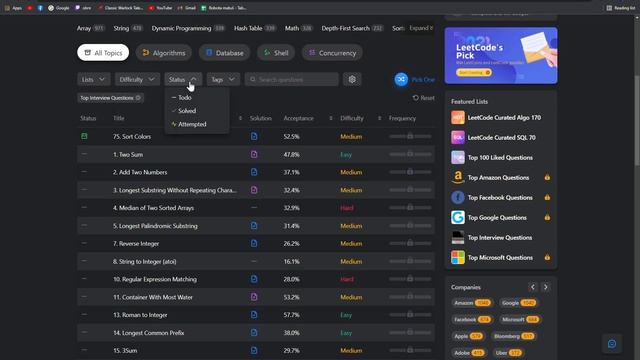The height and width of the screenshot is (360, 640).
Task: Open the Reading list in browser bar
Action: coord(621,8)
